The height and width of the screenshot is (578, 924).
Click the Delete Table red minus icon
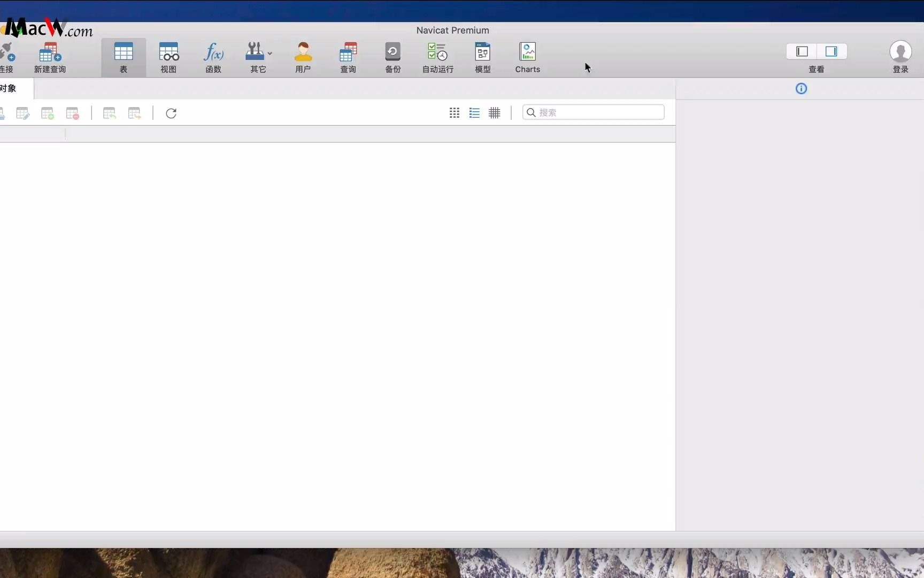[73, 113]
